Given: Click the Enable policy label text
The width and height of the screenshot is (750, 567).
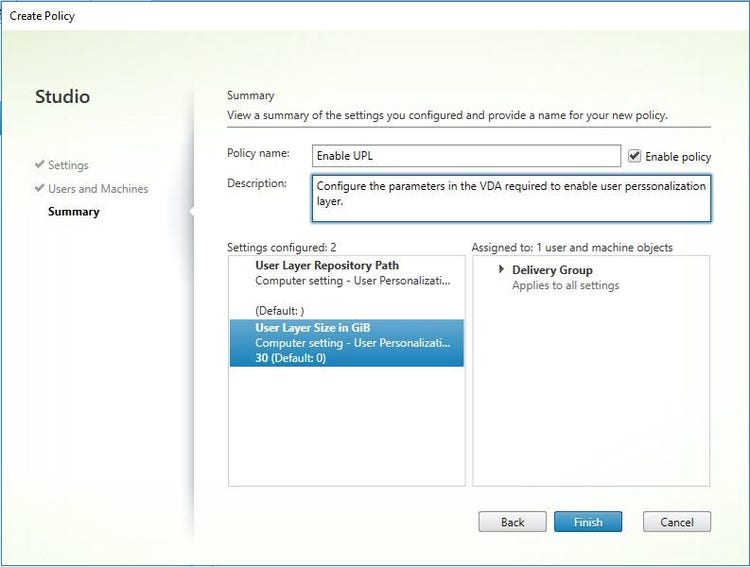Looking at the screenshot, I should click(678, 156).
